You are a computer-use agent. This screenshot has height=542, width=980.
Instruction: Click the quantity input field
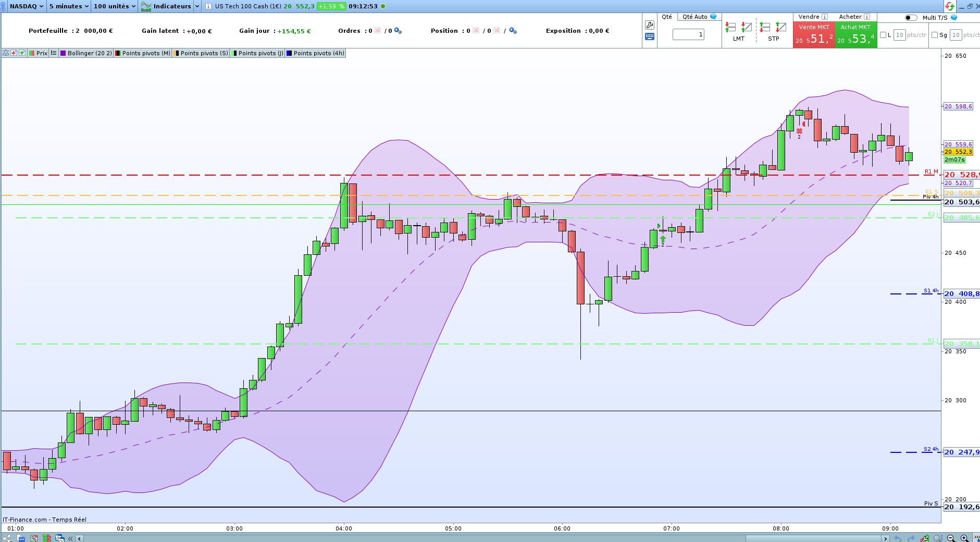click(x=688, y=34)
